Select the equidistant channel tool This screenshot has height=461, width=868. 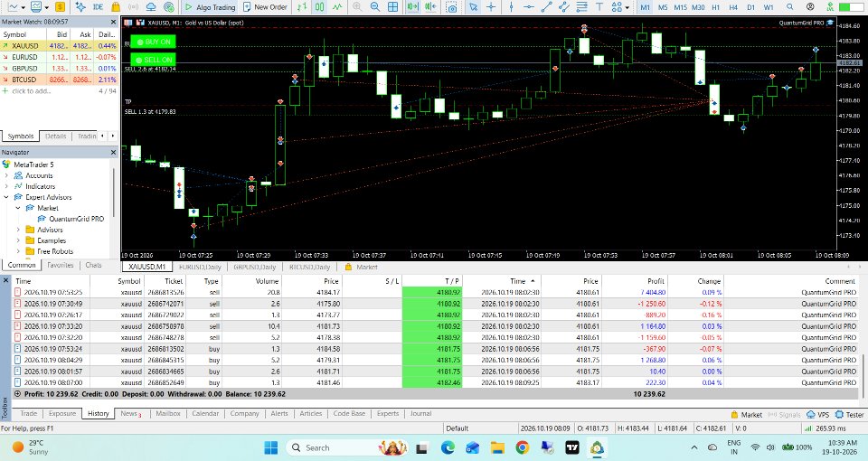(564, 7)
